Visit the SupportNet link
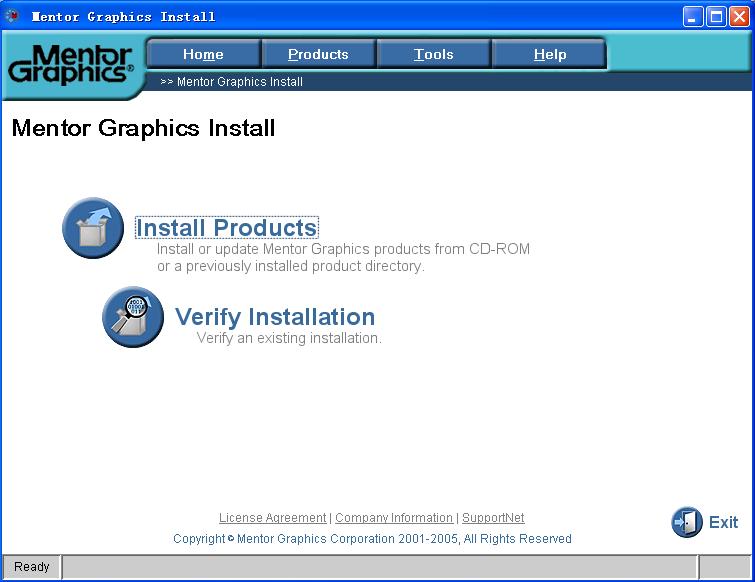The height and width of the screenshot is (582, 755). [x=493, y=517]
